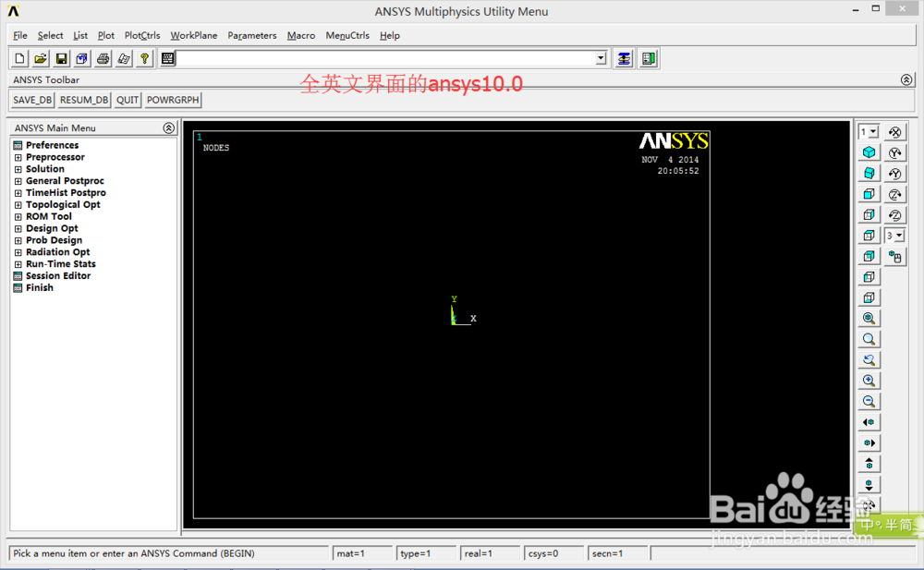
Task: Collapse the ANSYS Main Menu panel
Action: coord(168,127)
